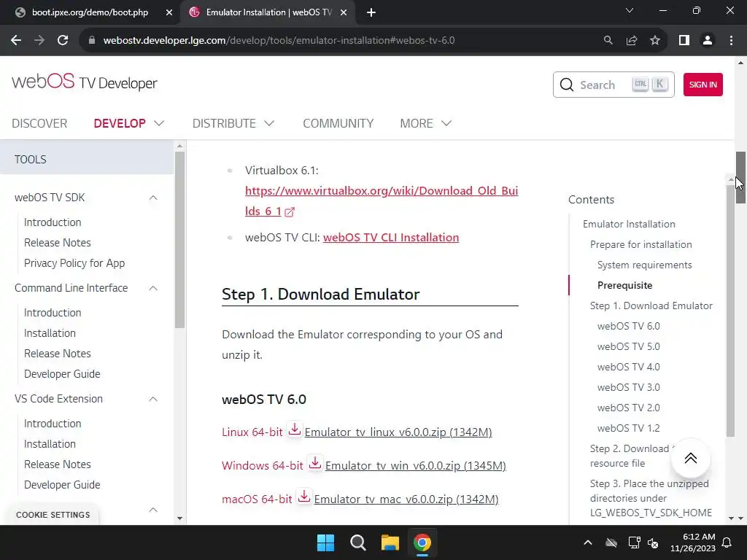Expand the MORE menu
This screenshot has height=560, width=747.
click(x=425, y=123)
